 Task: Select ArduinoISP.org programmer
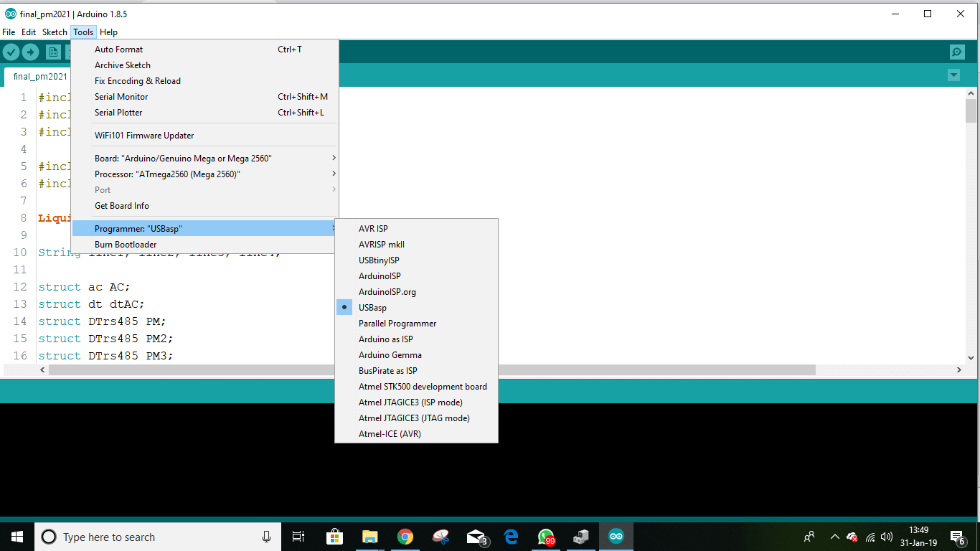pos(416,292)
